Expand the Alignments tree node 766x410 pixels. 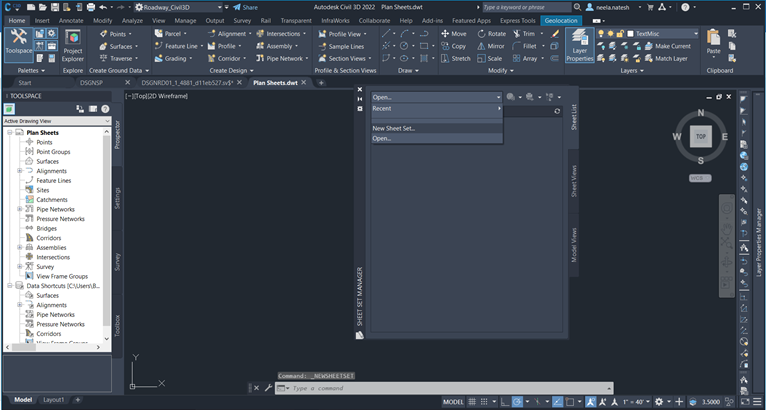point(20,171)
